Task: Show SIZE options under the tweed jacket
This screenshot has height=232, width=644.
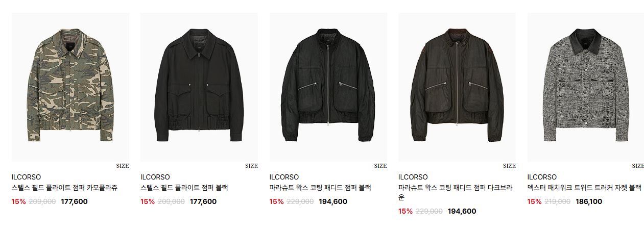Action: [x=638, y=166]
